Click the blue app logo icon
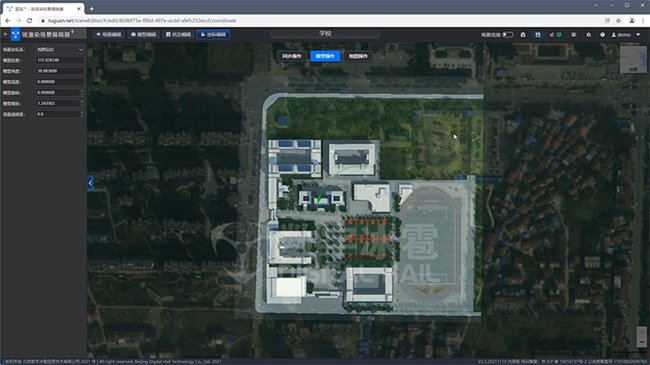650x365 pixels. point(15,34)
